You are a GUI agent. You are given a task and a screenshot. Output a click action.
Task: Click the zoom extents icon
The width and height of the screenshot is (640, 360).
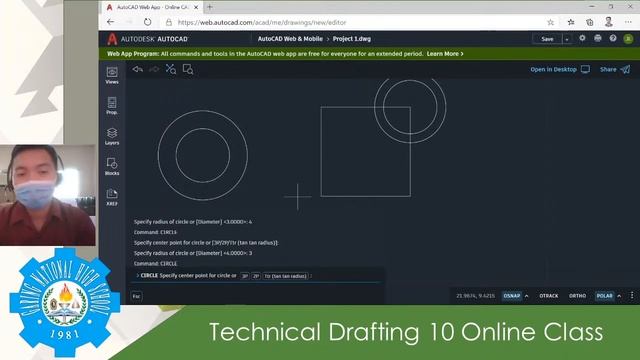171,69
